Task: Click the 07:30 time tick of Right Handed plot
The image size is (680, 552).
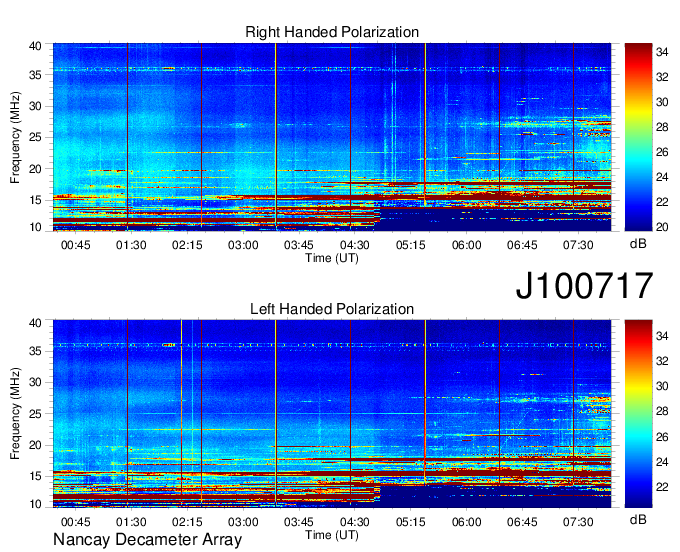Action: coord(578,245)
